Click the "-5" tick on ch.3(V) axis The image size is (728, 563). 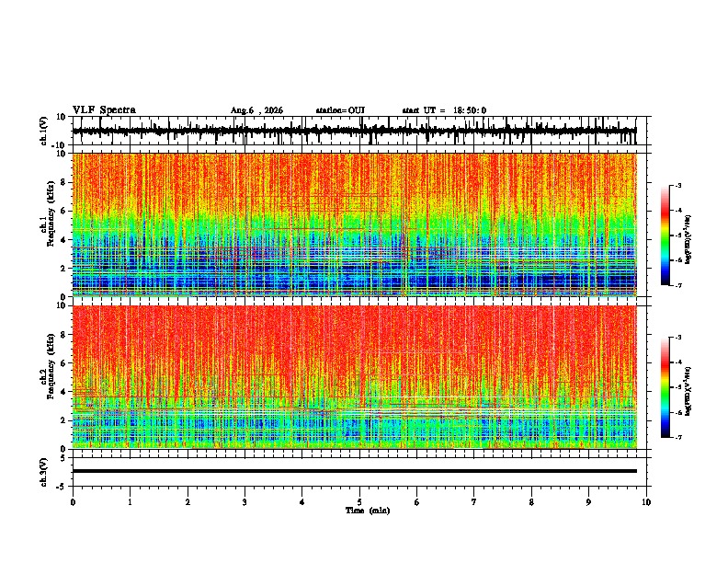click(x=62, y=487)
